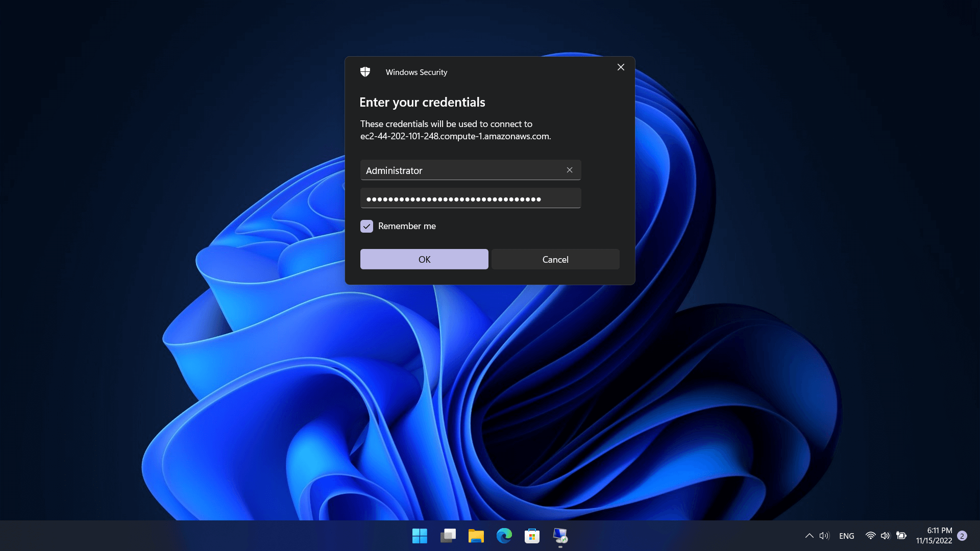Clear the Administrator username with the X
The height and width of the screenshot is (551, 980).
tap(570, 170)
